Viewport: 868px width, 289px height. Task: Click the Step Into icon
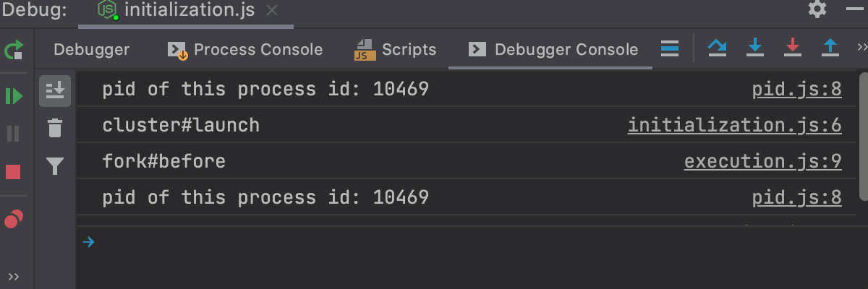click(755, 48)
